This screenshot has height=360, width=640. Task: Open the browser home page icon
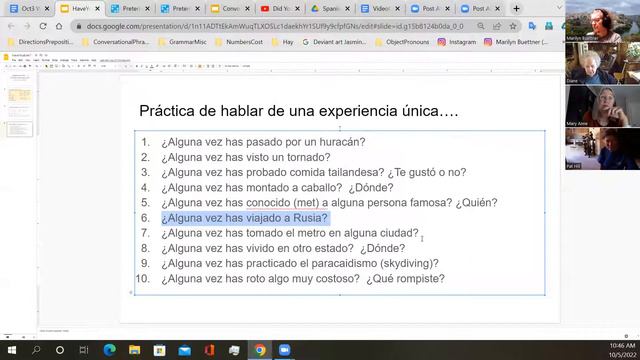coord(59,26)
